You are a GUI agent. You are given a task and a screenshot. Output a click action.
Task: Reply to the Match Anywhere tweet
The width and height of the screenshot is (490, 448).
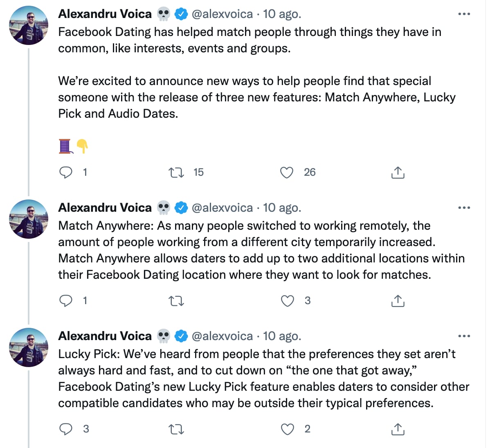[x=66, y=301]
